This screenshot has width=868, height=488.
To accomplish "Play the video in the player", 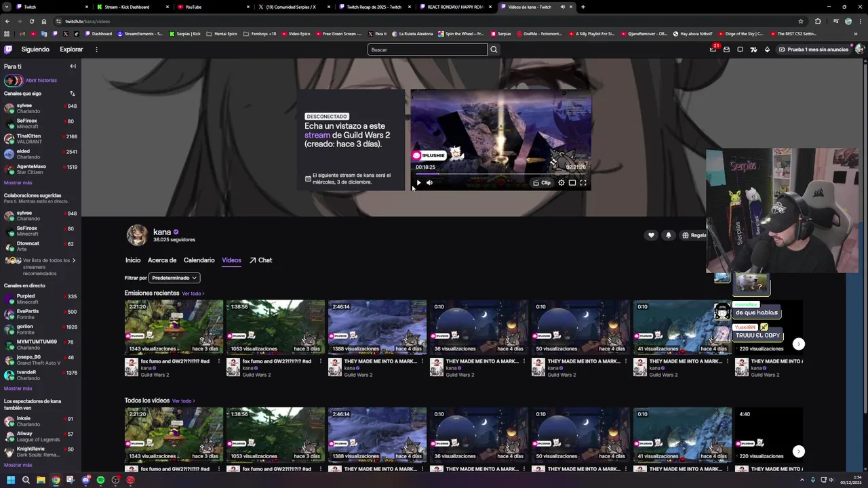I will click(x=418, y=182).
